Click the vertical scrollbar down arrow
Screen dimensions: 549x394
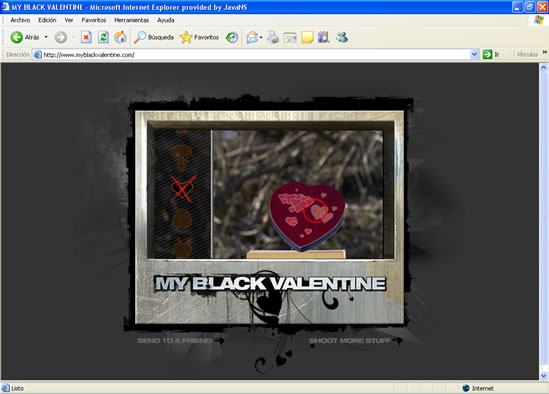click(543, 375)
